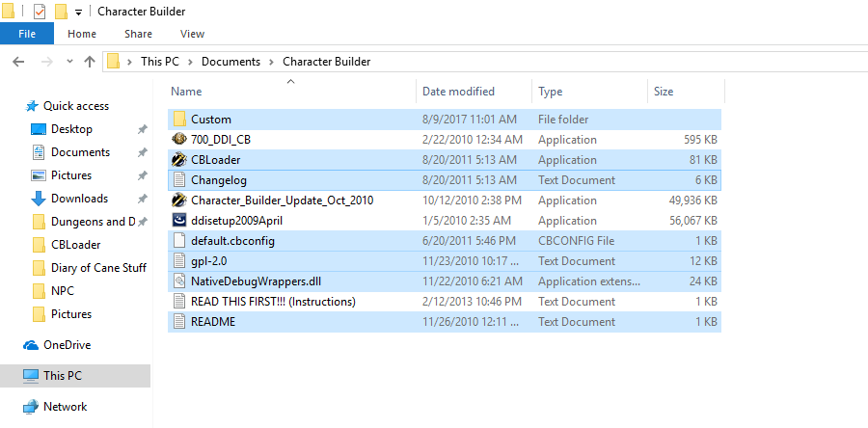Image resolution: width=868 pixels, height=428 pixels.
Task: Navigate to Documents in the address bar
Action: (231, 62)
